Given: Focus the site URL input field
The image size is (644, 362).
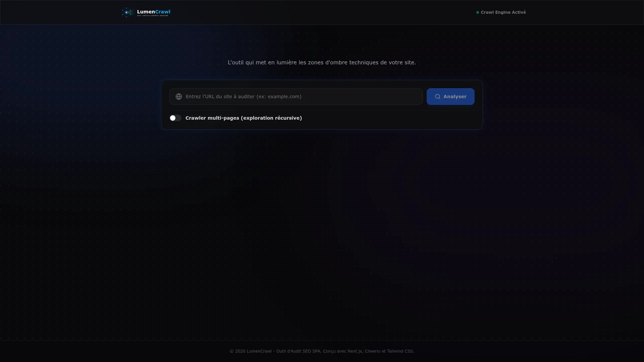Looking at the screenshot, I should pos(296,97).
